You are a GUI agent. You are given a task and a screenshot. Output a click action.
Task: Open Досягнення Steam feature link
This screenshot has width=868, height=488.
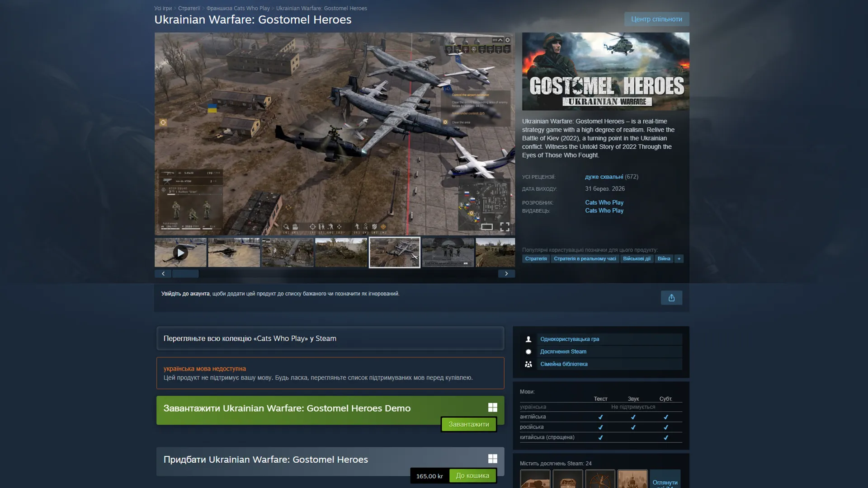tap(563, 352)
